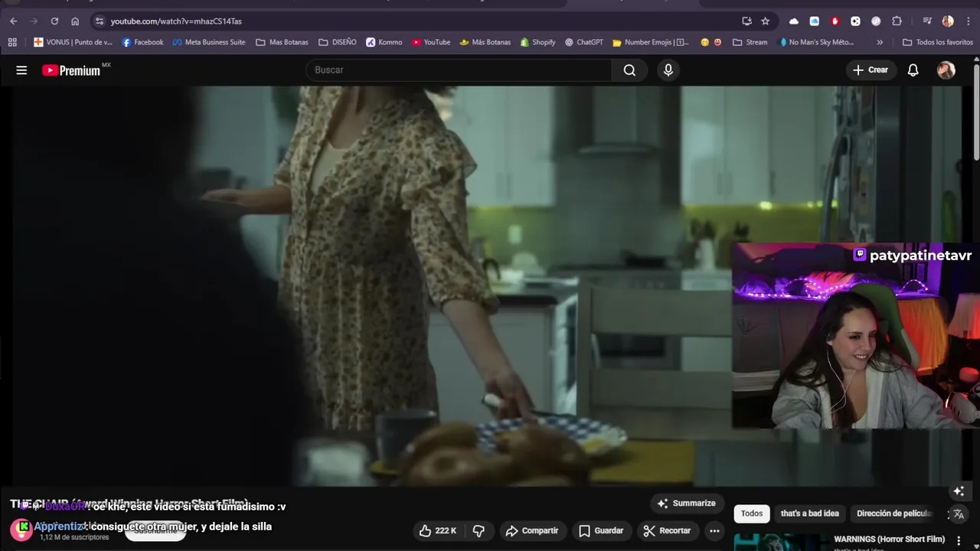Open Todos los favoritos folder

(x=937, y=42)
